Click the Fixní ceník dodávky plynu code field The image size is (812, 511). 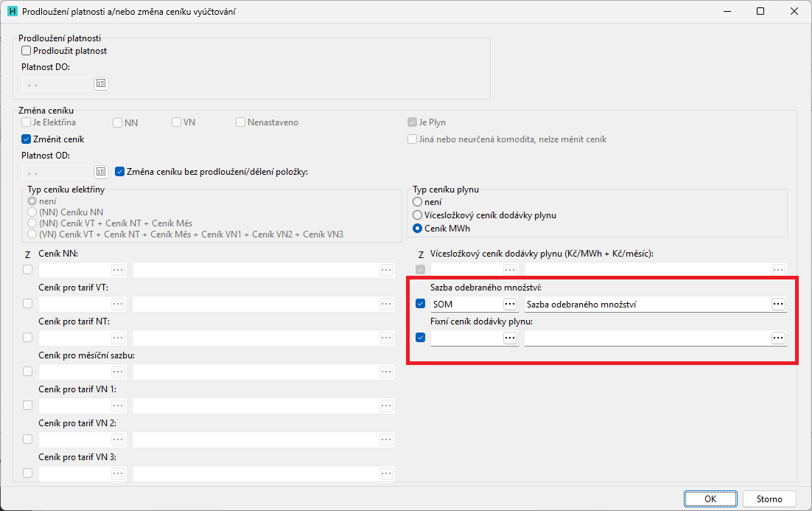(x=466, y=338)
